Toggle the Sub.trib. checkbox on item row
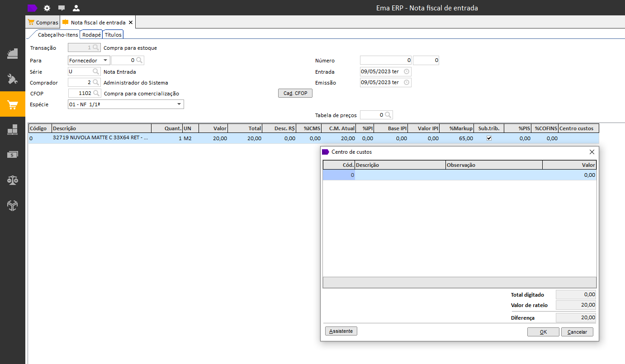625x364 pixels. click(489, 138)
